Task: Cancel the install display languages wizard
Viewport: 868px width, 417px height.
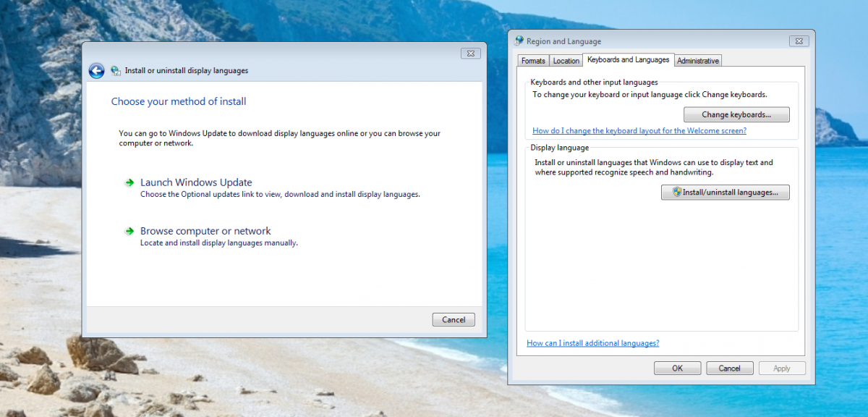Action: [454, 319]
